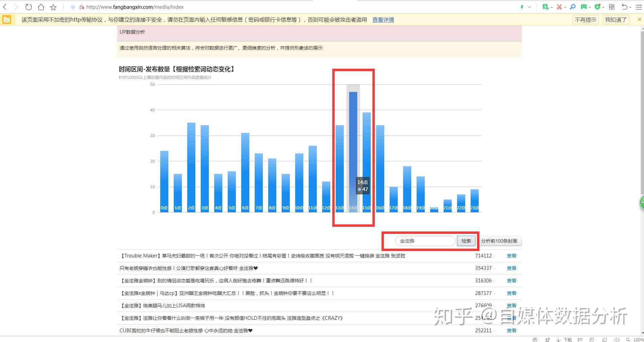Viewport: 644px width, 342px height.
Task: Click the 14点 bar in chart
Action: (x=353, y=152)
